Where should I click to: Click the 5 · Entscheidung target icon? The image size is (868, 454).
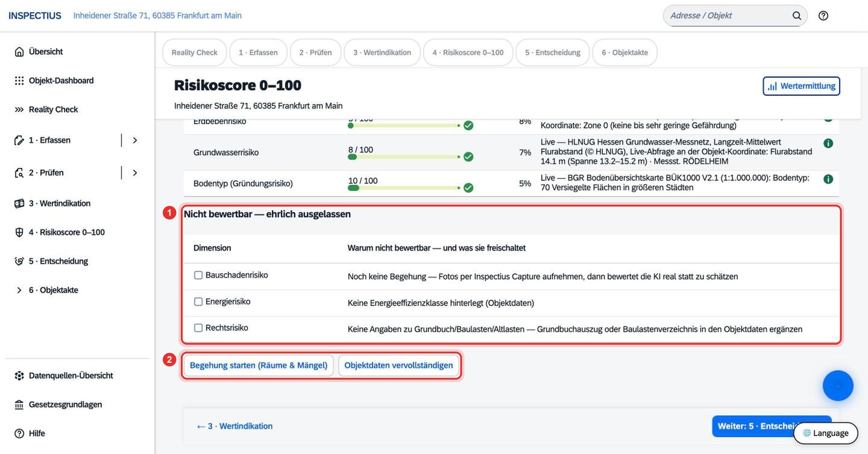pyautogui.click(x=19, y=261)
